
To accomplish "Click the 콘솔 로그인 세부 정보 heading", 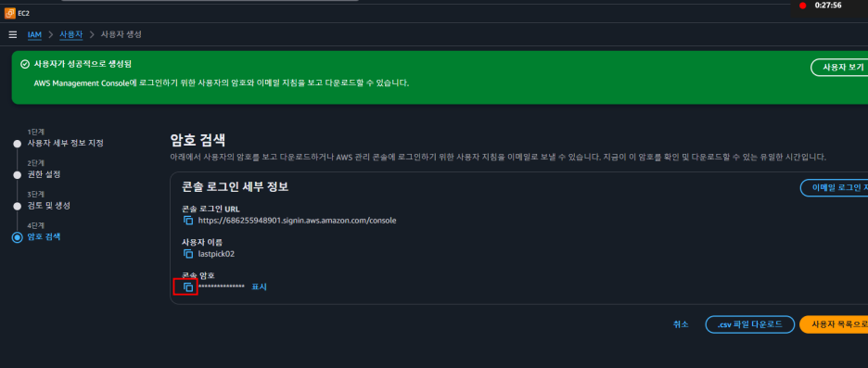I will tap(236, 187).
